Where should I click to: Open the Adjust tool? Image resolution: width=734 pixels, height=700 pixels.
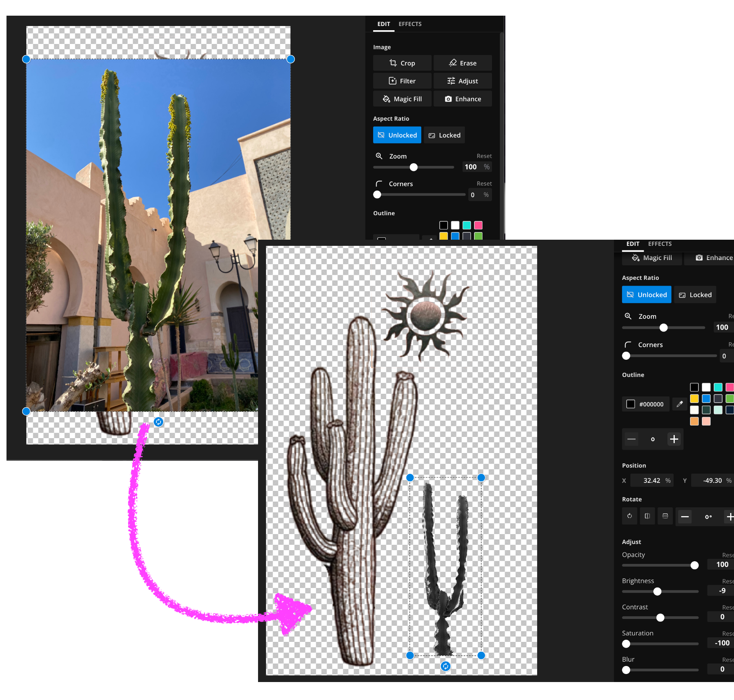point(462,81)
